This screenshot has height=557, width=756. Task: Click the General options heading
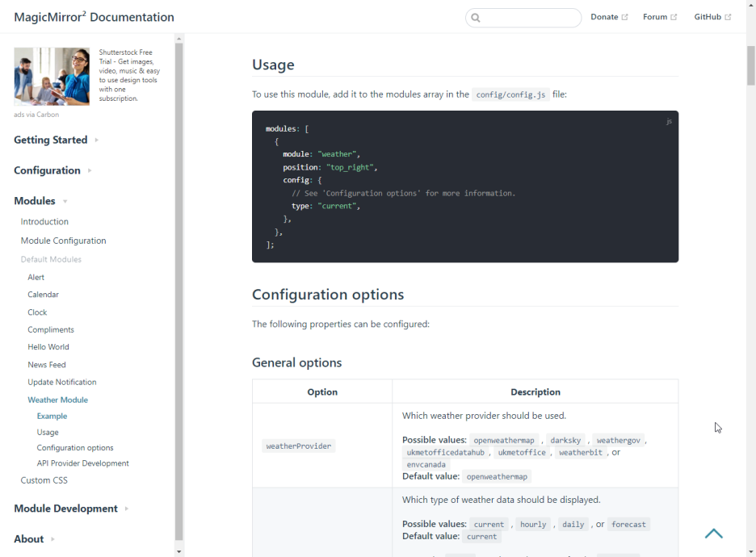[x=296, y=362]
